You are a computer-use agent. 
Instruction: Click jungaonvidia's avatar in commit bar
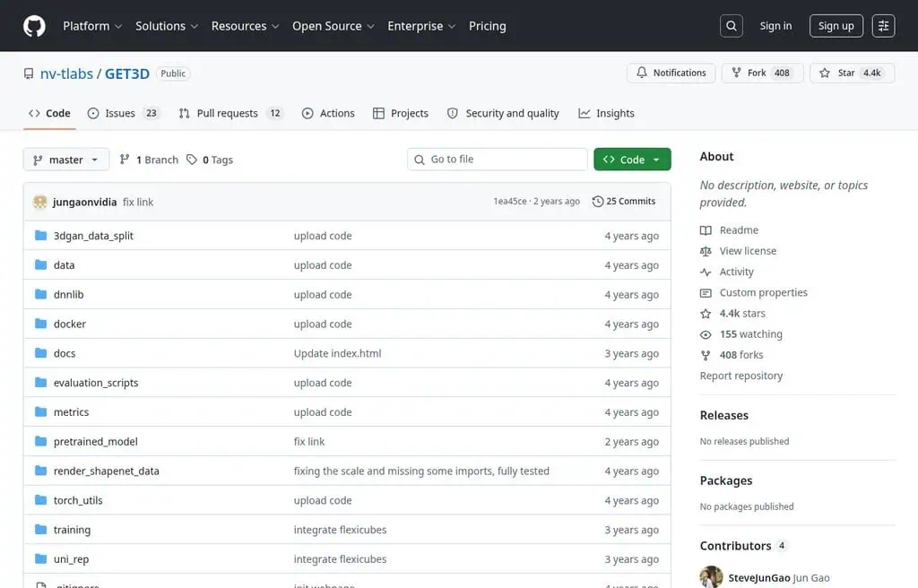pyautogui.click(x=39, y=202)
